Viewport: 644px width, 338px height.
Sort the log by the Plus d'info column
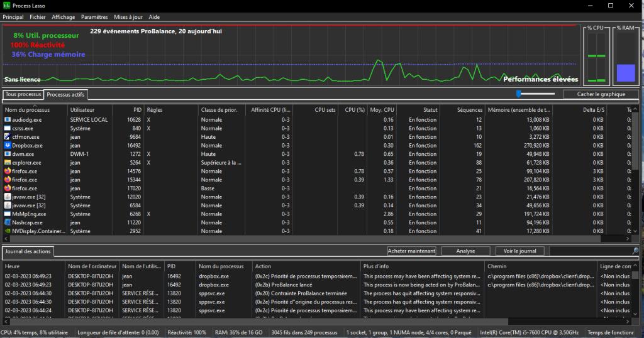(x=423, y=266)
